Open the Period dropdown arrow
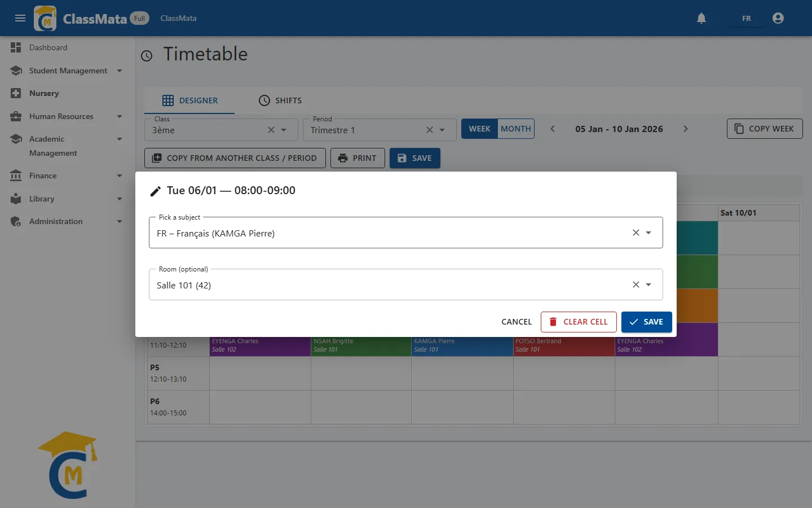812x508 pixels. click(442, 130)
